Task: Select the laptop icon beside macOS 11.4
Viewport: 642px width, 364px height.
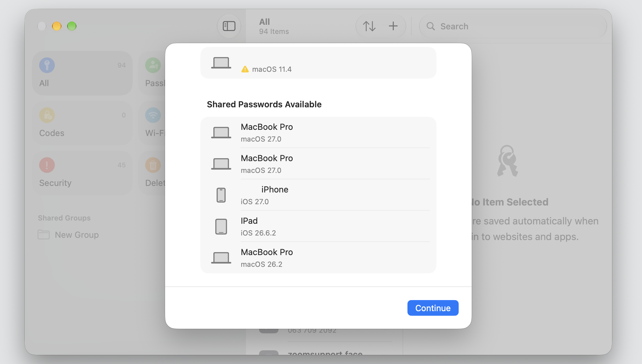Action: pos(221,63)
